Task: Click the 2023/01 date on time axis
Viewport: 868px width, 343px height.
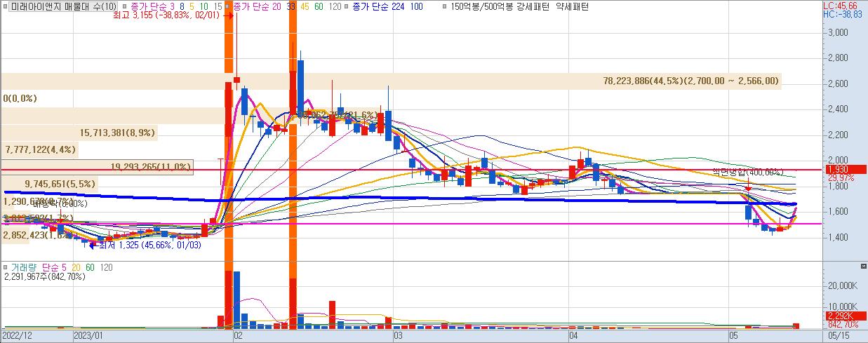Action: 89,337
